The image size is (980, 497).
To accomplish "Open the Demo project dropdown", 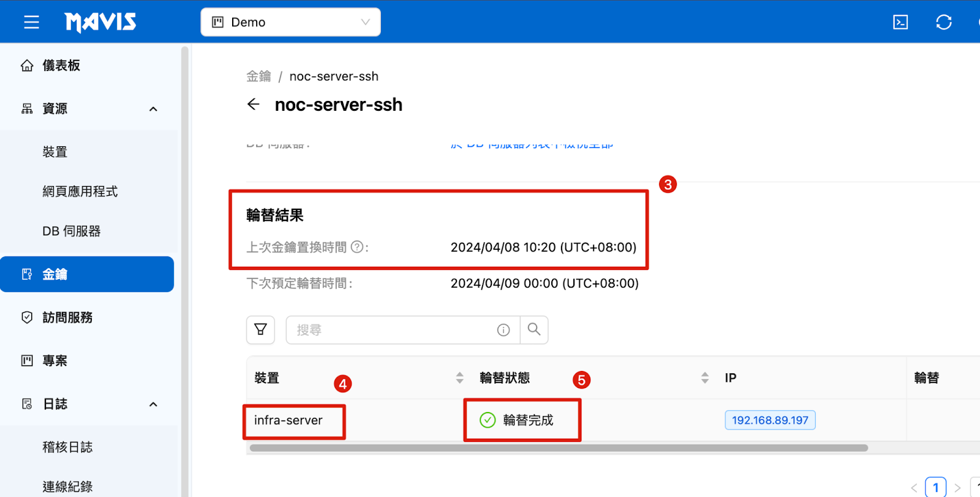I will click(290, 23).
